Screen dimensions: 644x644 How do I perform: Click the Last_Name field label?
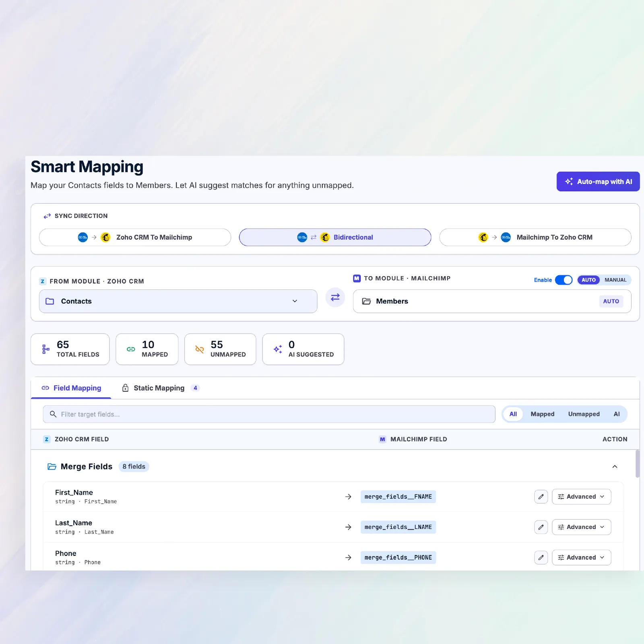pyautogui.click(x=74, y=523)
